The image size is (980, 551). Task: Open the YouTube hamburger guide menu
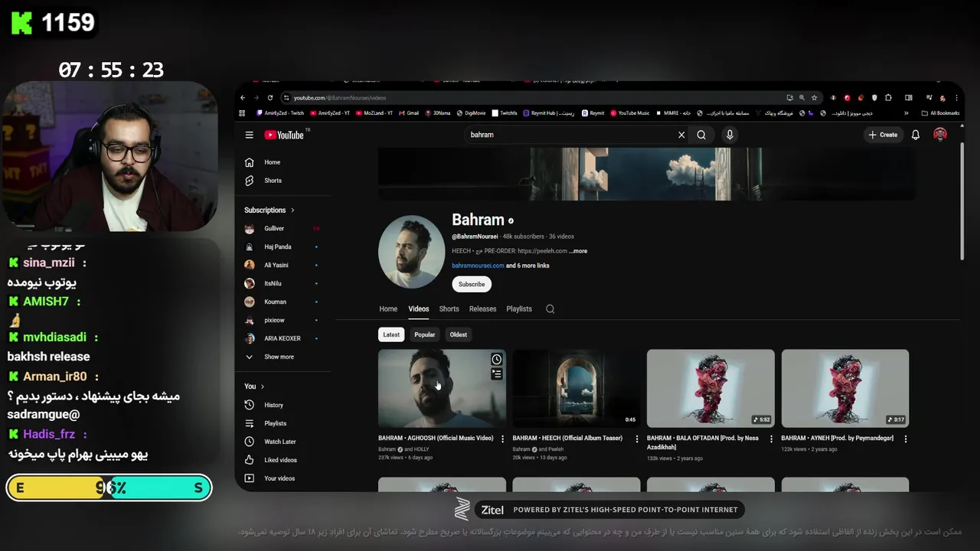click(x=249, y=135)
